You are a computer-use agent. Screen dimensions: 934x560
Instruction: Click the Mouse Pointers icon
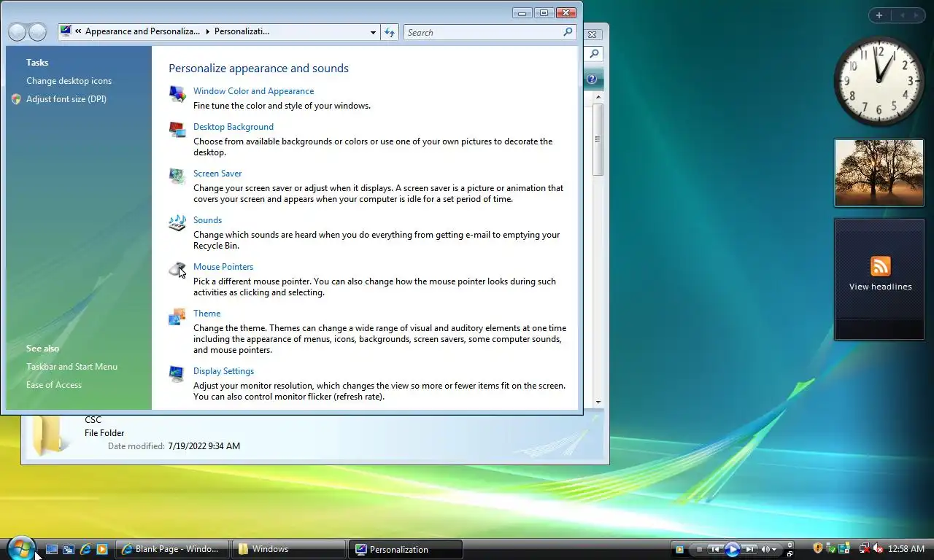click(177, 270)
